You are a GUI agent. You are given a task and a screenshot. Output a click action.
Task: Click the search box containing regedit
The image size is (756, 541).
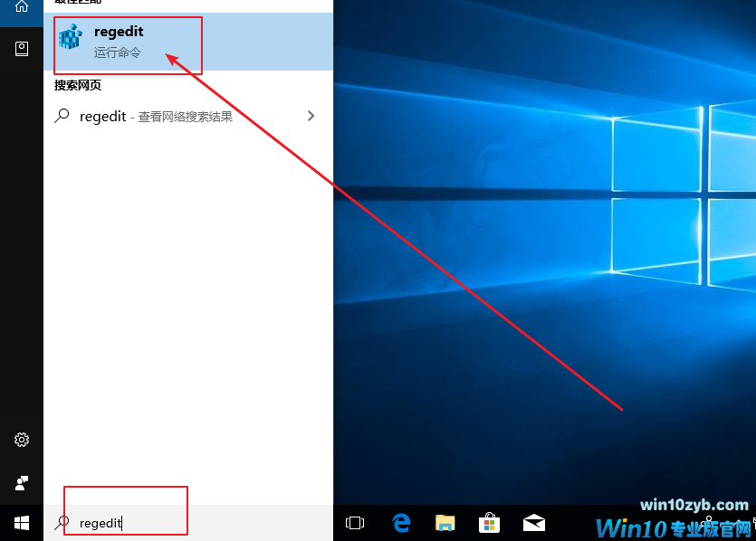click(x=188, y=523)
